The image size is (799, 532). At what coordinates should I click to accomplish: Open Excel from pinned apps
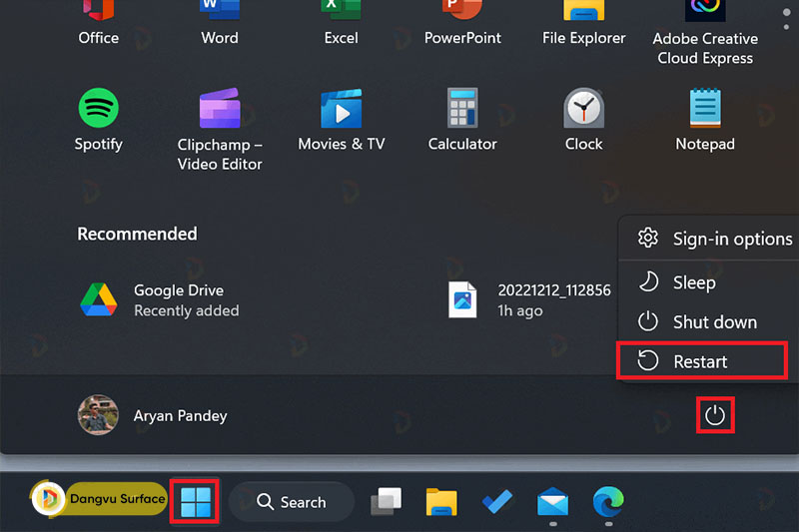341,23
